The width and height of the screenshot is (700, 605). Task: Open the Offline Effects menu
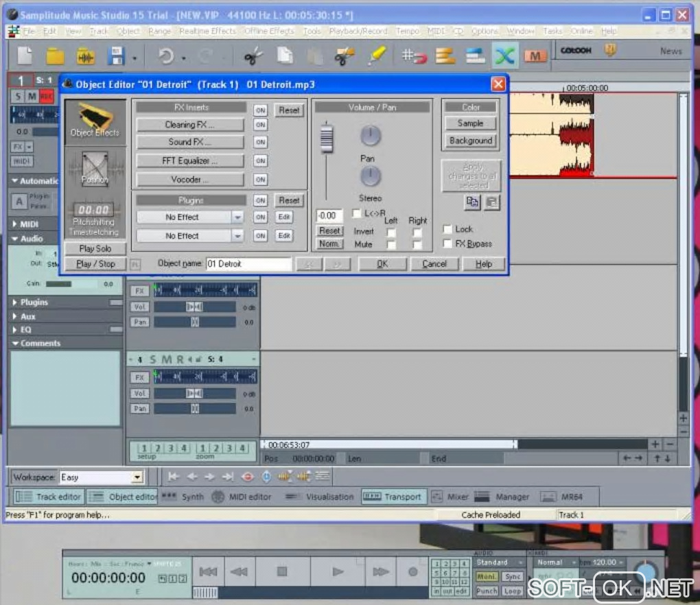(269, 32)
